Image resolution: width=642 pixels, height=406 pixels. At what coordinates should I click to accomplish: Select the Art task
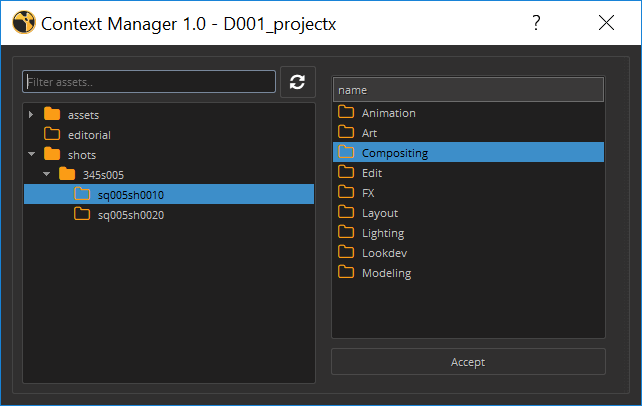pyautogui.click(x=371, y=133)
